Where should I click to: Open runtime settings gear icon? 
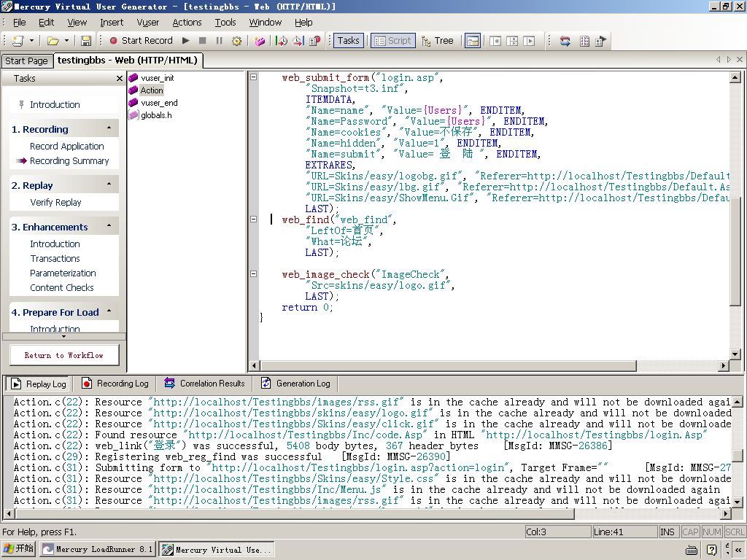click(236, 41)
